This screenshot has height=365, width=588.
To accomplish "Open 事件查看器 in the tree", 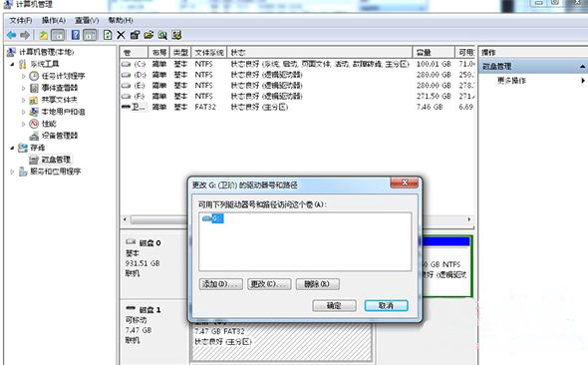I will pyautogui.click(x=60, y=88).
